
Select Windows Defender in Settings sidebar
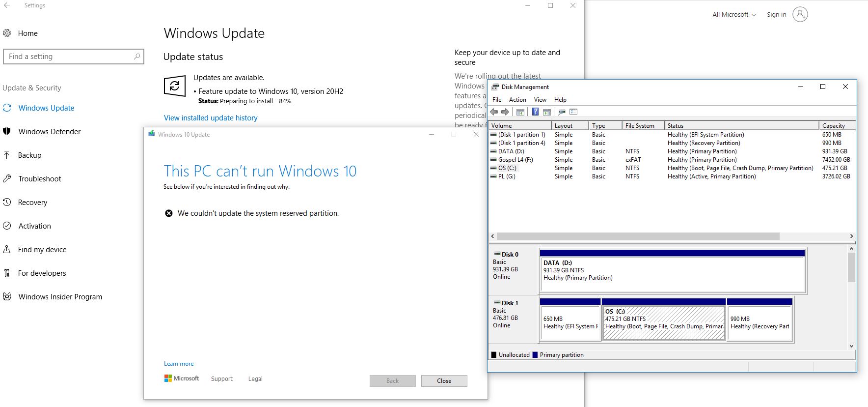tap(49, 131)
